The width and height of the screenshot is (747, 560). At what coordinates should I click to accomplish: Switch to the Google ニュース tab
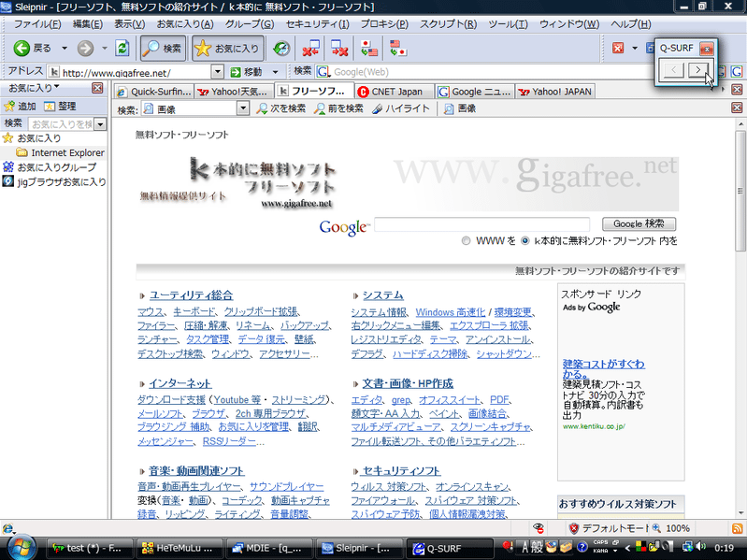click(475, 92)
